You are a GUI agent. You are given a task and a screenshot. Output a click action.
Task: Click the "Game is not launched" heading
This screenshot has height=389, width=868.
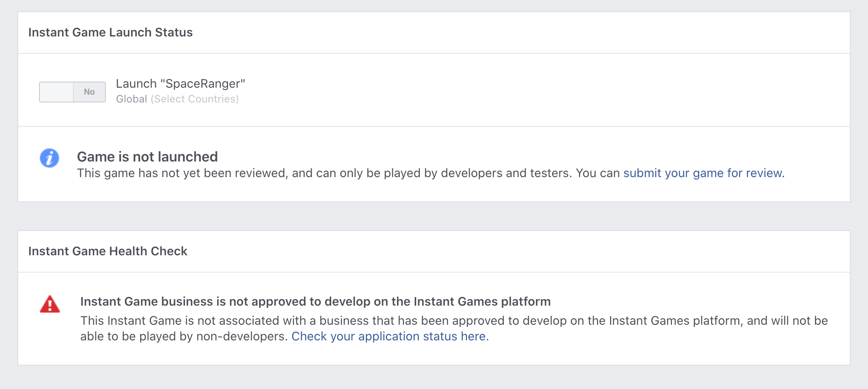pos(148,157)
